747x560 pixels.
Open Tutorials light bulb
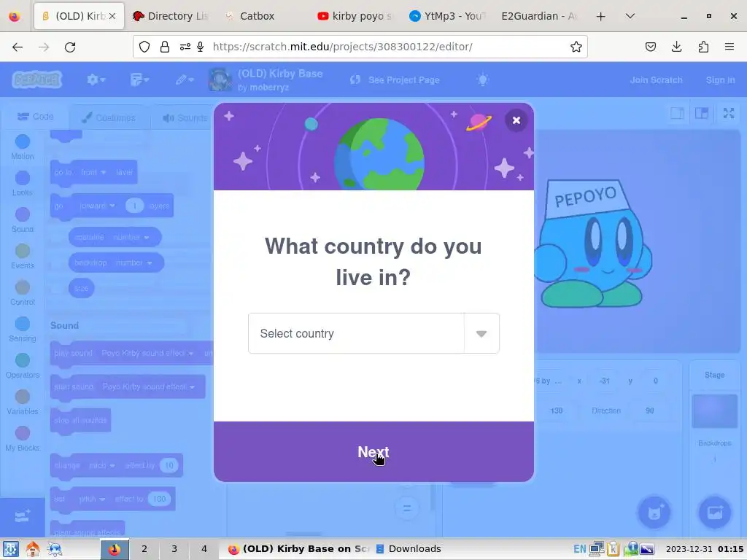click(483, 79)
